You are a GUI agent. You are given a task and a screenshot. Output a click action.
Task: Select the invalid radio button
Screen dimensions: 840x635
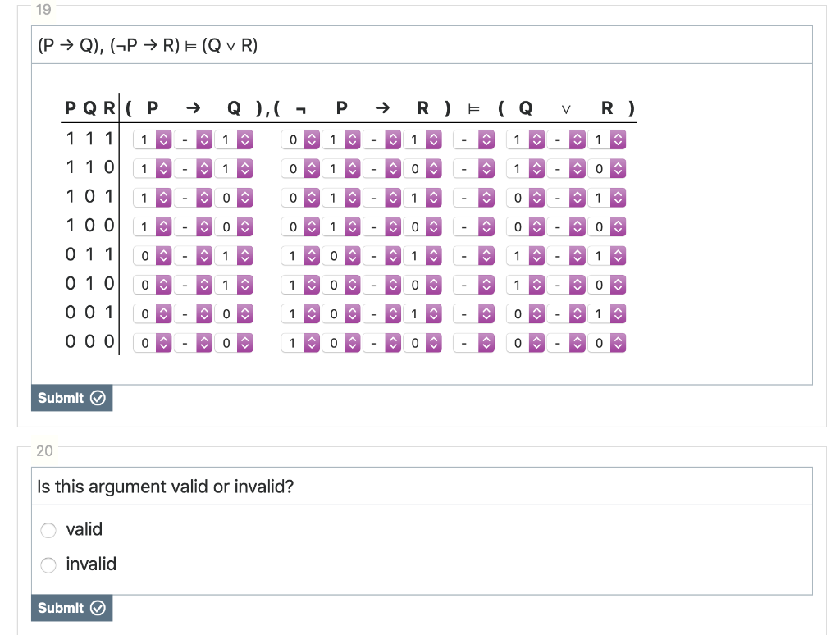[48, 565]
